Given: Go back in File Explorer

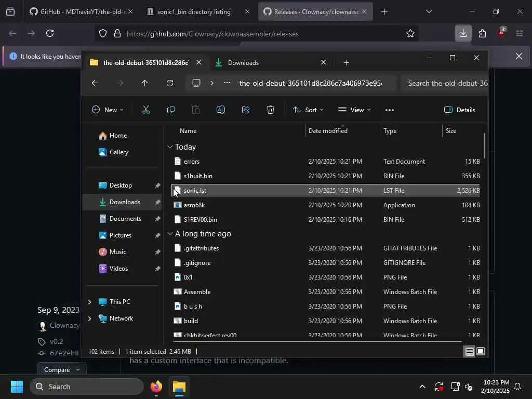Looking at the screenshot, I should tap(95, 83).
